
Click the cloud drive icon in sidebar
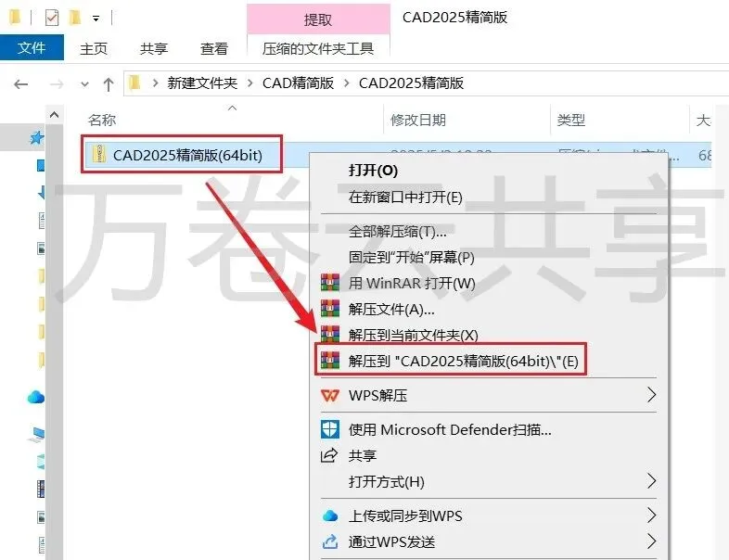(36, 398)
